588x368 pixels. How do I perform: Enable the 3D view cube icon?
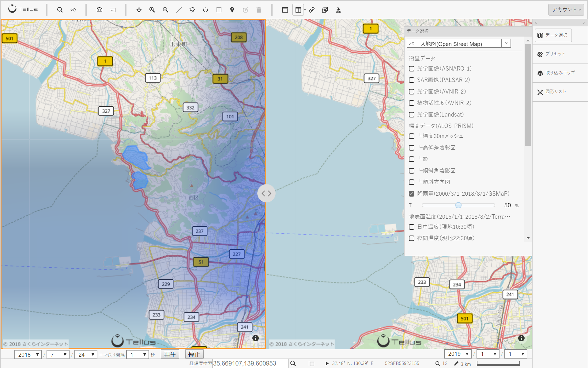[325, 10]
